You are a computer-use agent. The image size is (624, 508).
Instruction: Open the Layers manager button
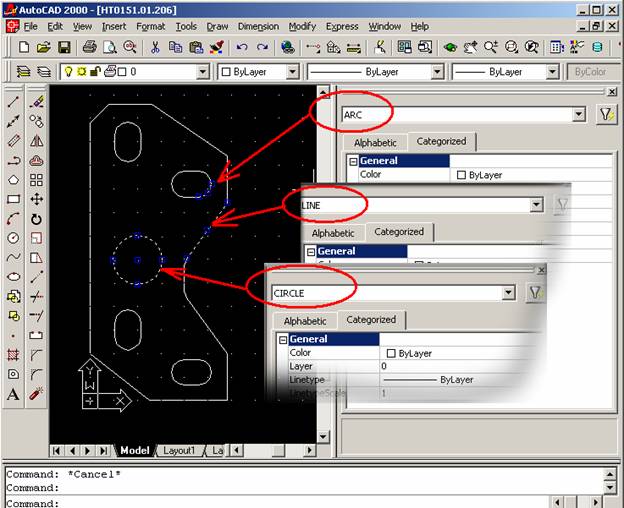pyautogui.click(x=44, y=72)
